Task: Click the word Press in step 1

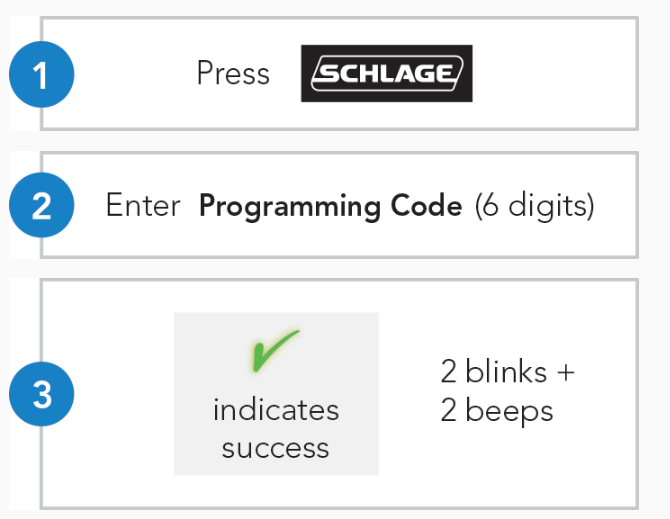Action: click(x=233, y=73)
